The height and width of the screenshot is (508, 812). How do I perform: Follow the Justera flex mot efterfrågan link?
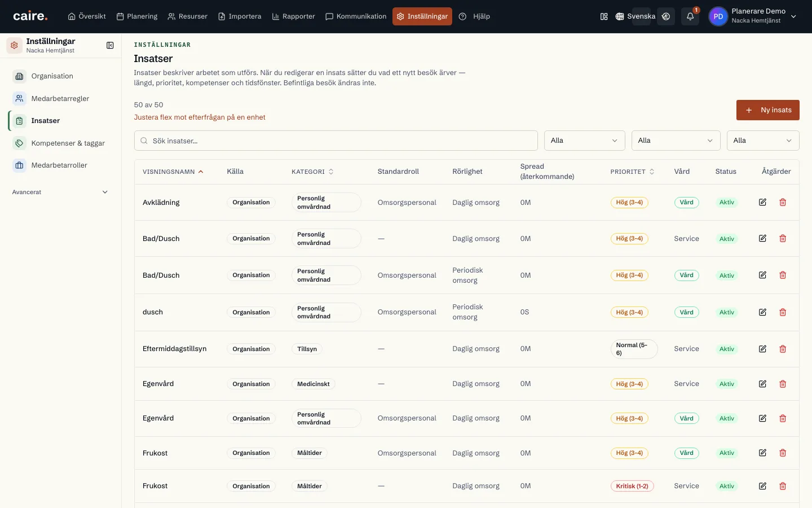(x=200, y=117)
